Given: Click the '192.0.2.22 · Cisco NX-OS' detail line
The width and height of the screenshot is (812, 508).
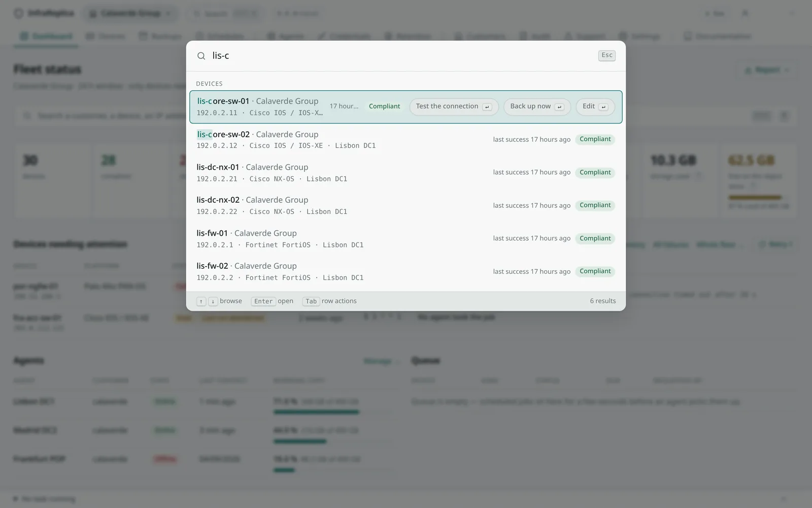Looking at the screenshot, I should tap(272, 212).
